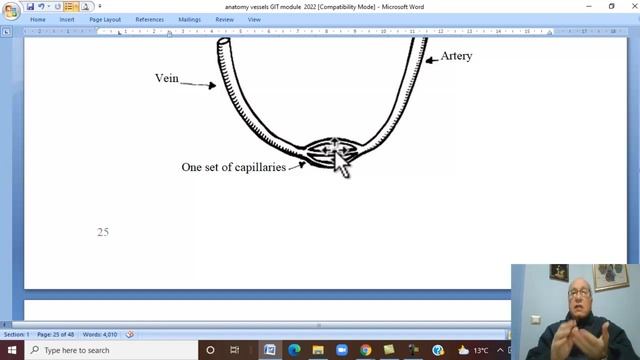Switch to the References tab
This screenshot has width=640, height=360.
149,20
